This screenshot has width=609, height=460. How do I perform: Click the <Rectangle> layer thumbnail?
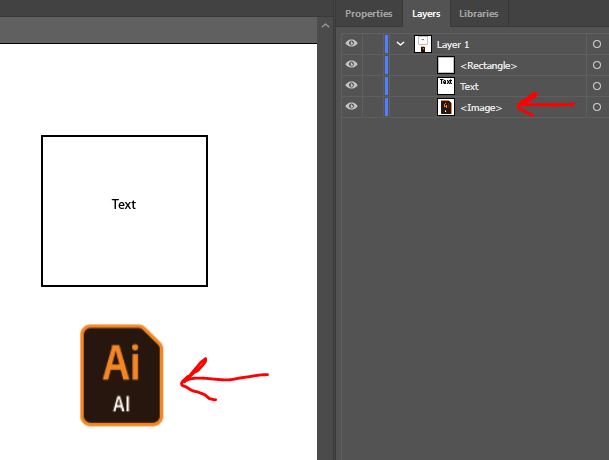[446, 65]
